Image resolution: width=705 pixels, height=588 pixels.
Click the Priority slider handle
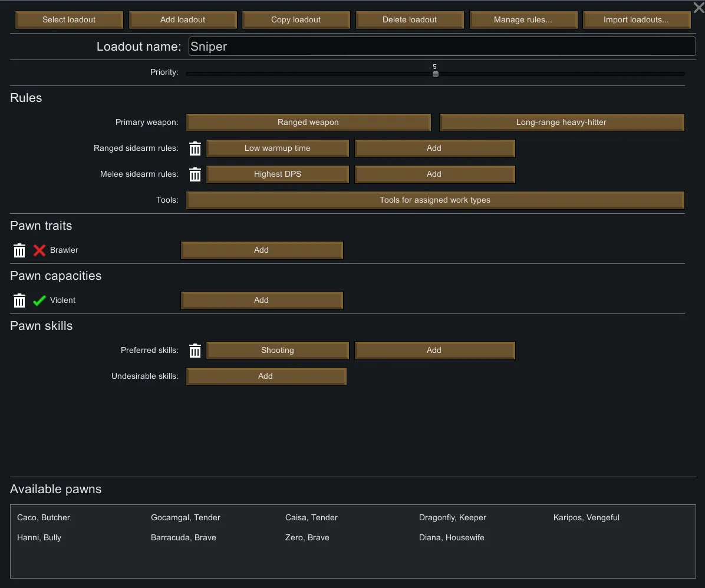tap(436, 74)
